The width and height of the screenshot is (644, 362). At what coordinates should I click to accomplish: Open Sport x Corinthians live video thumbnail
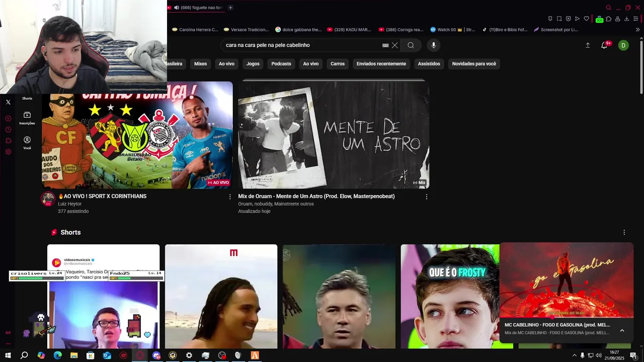[137, 135]
